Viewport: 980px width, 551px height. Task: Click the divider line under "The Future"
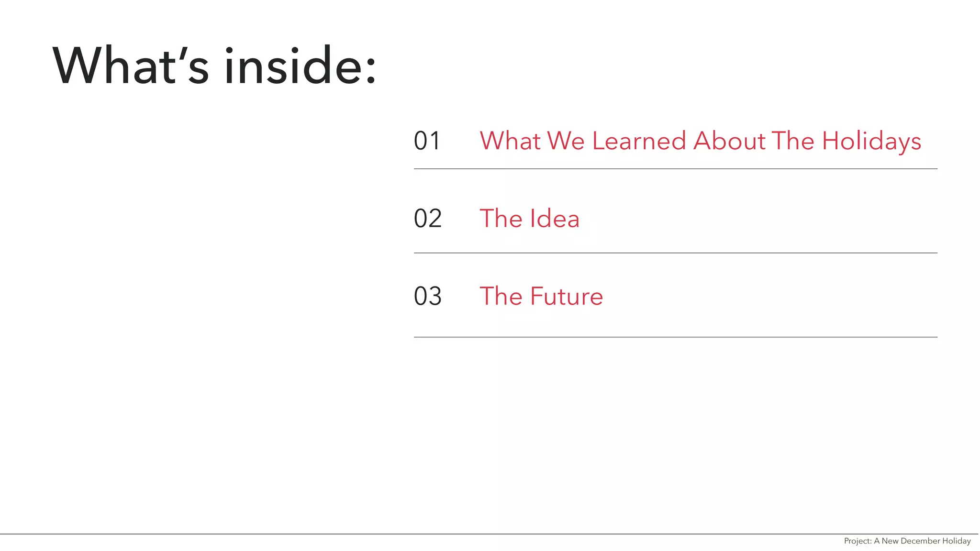pos(675,337)
